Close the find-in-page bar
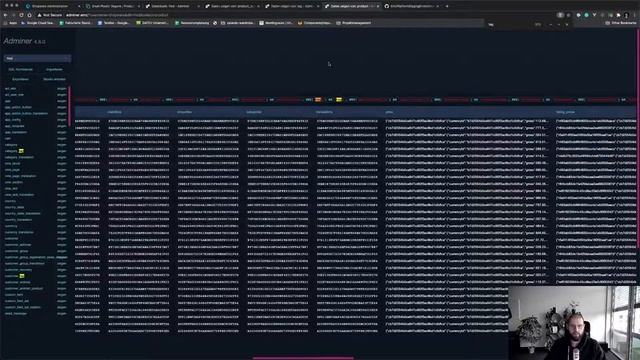The width and height of the screenshot is (640, 360). coord(567,24)
